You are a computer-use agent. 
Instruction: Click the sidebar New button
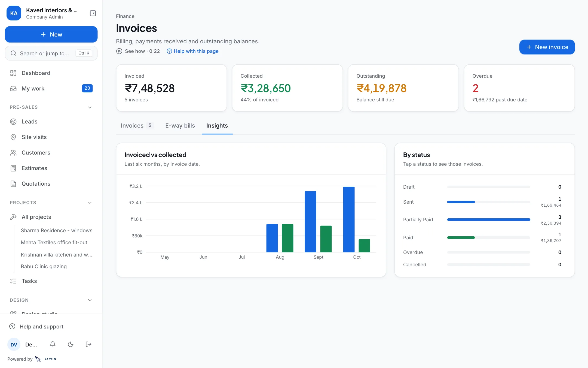point(51,34)
